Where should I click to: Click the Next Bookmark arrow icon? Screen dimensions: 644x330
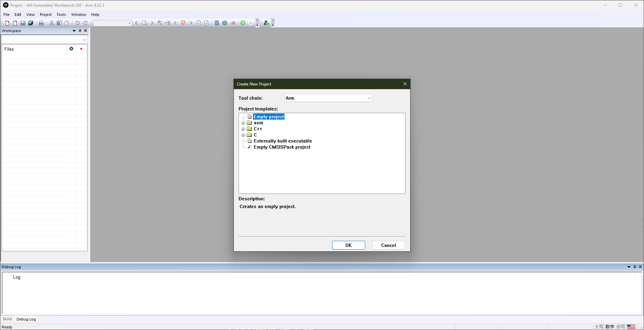pyautogui.click(x=191, y=23)
